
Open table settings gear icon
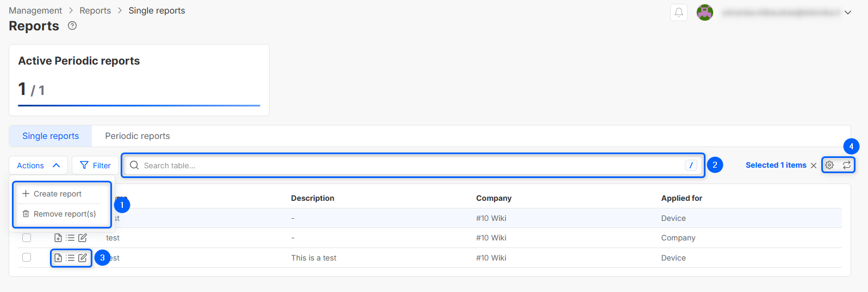(x=829, y=165)
